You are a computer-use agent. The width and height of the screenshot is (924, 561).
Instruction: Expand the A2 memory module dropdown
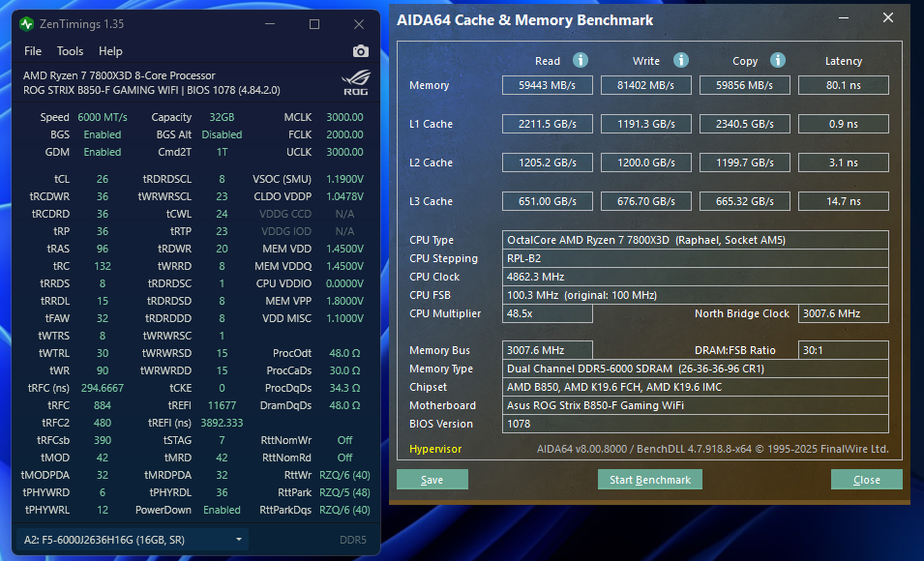133,540
